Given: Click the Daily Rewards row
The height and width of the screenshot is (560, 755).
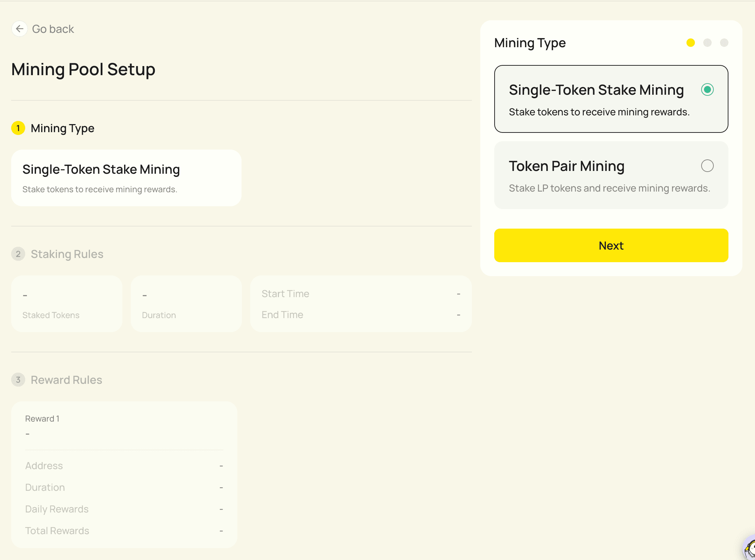Looking at the screenshot, I should click(124, 509).
